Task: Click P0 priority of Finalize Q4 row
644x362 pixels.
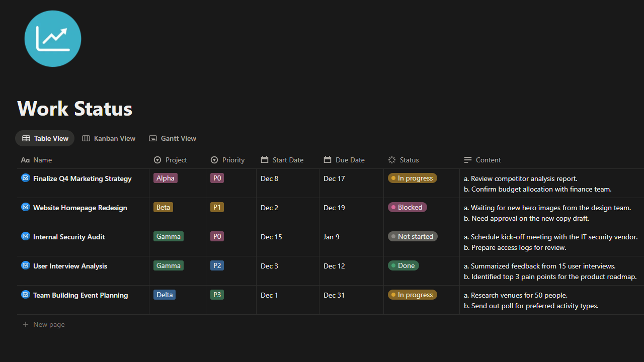Action: 217,178
